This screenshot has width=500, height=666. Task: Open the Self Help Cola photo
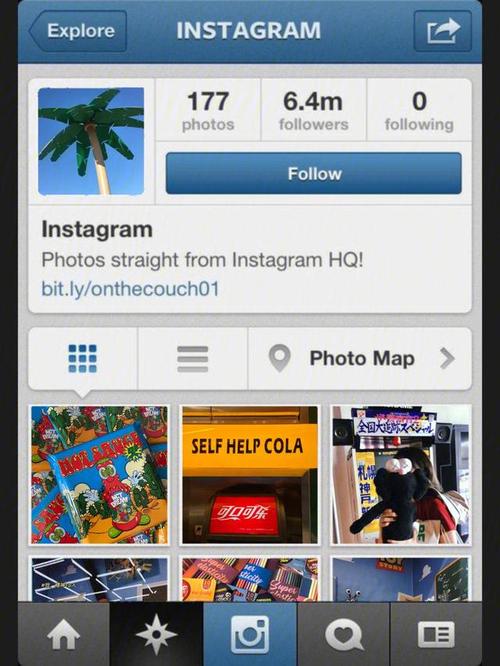tap(250, 475)
